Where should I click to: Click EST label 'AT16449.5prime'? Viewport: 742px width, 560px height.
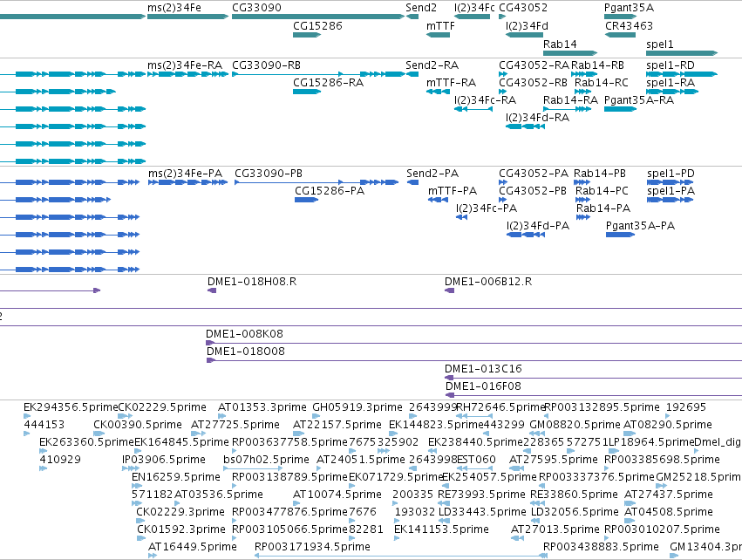click(x=192, y=547)
